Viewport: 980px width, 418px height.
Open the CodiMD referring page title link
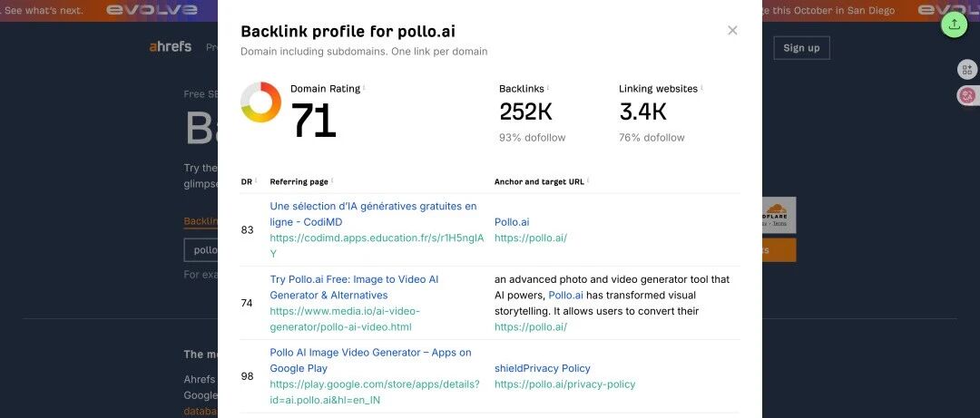(373, 214)
